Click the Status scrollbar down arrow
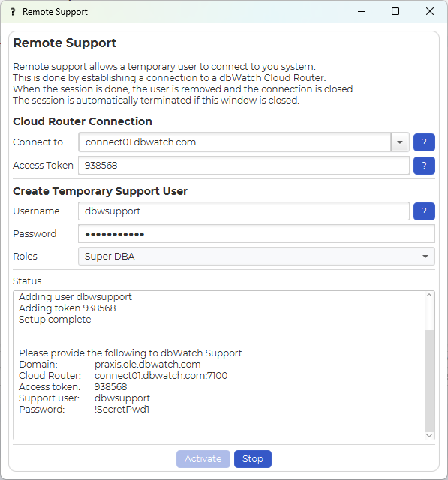 click(429, 435)
